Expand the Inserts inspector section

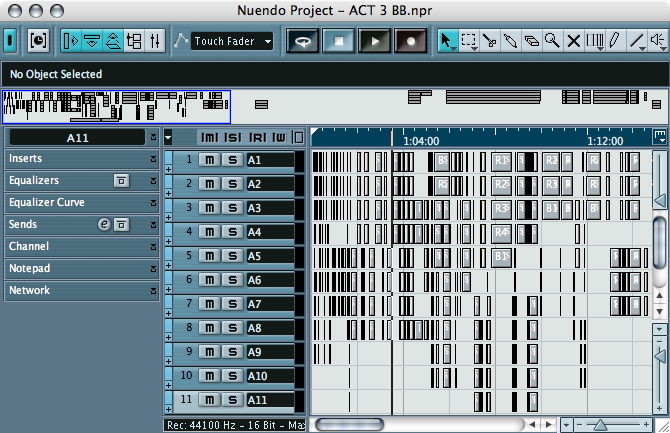click(x=80, y=159)
